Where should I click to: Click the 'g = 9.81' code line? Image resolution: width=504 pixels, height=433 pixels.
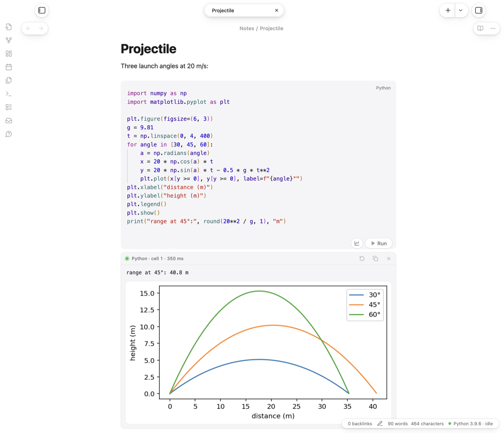pyautogui.click(x=140, y=127)
